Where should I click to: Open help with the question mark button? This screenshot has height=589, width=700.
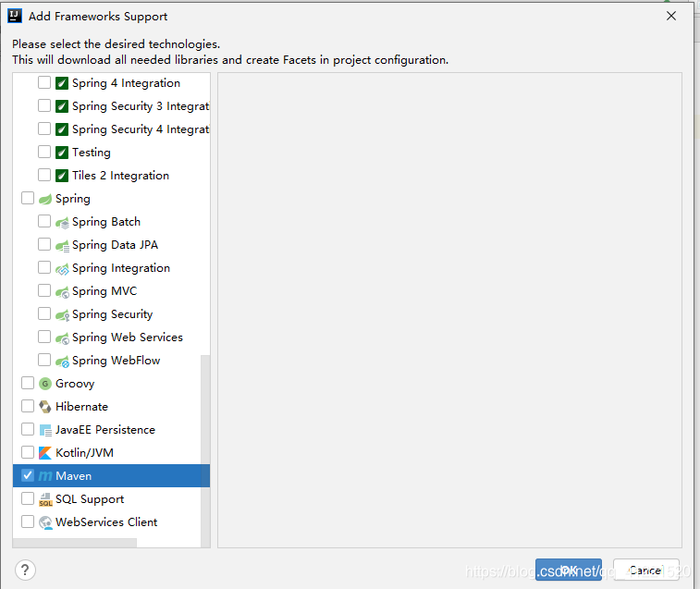coord(26,571)
